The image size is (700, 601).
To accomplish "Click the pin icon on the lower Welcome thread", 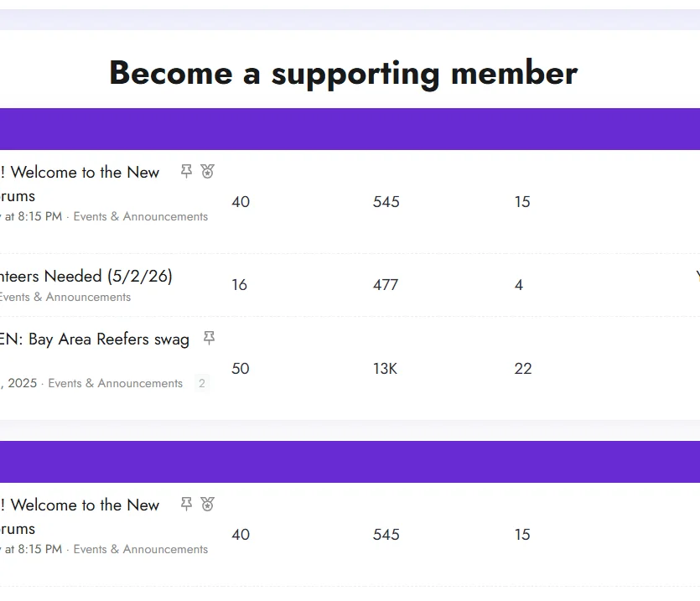I will point(186,504).
